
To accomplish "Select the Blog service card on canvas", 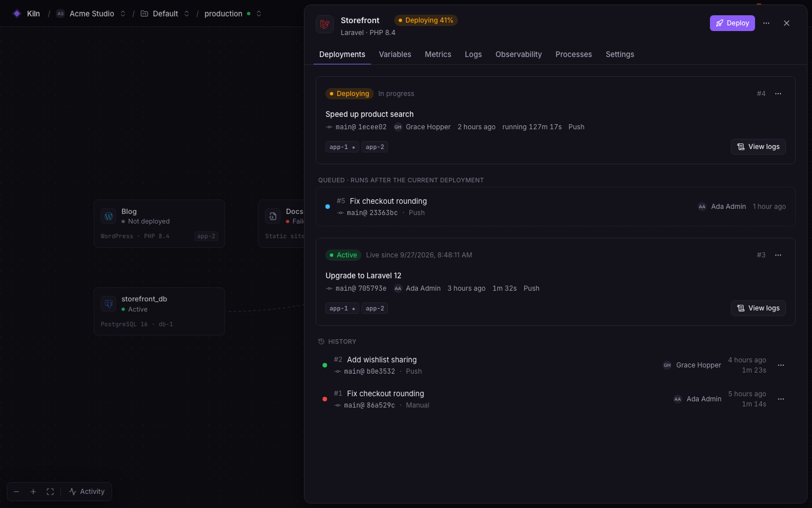I will tap(159, 224).
